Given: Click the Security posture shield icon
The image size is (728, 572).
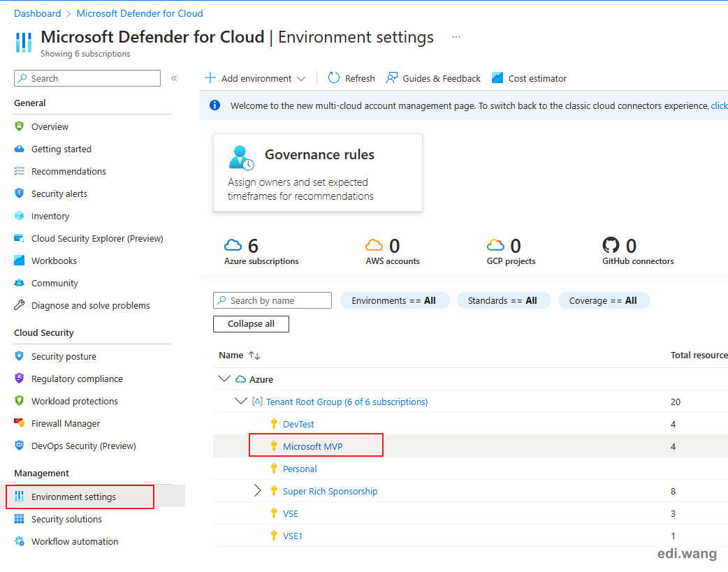Looking at the screenshot, I should coord(19,356).
